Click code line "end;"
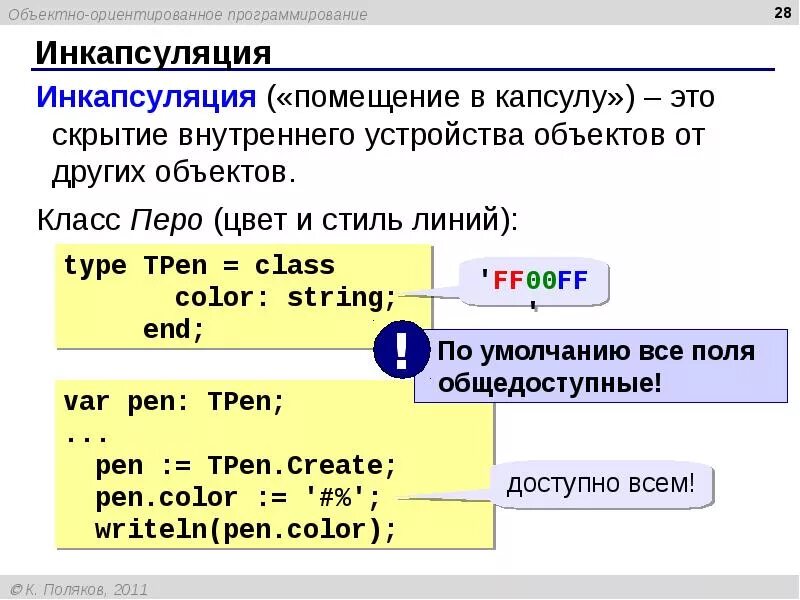Viewport: 800px width, 600px height. 174,329
